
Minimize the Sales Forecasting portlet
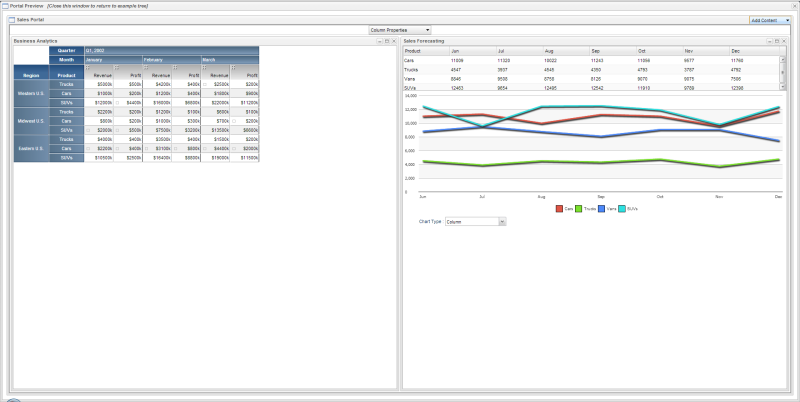click(x=768, y=41)
